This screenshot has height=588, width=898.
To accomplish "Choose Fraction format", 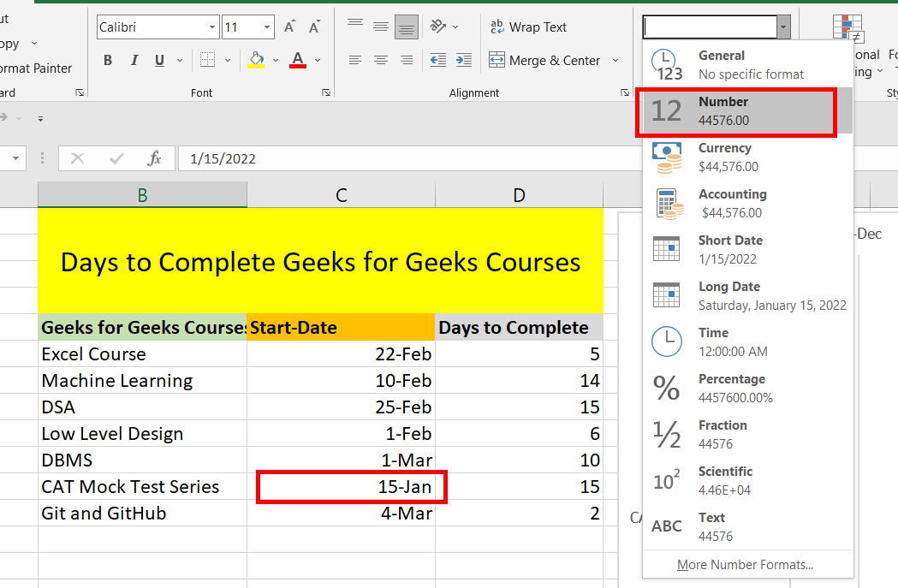I will coord(748,435).
